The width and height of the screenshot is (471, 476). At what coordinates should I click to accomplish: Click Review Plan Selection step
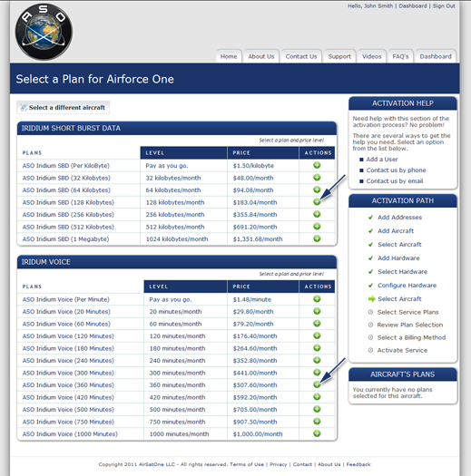[410, 325]
